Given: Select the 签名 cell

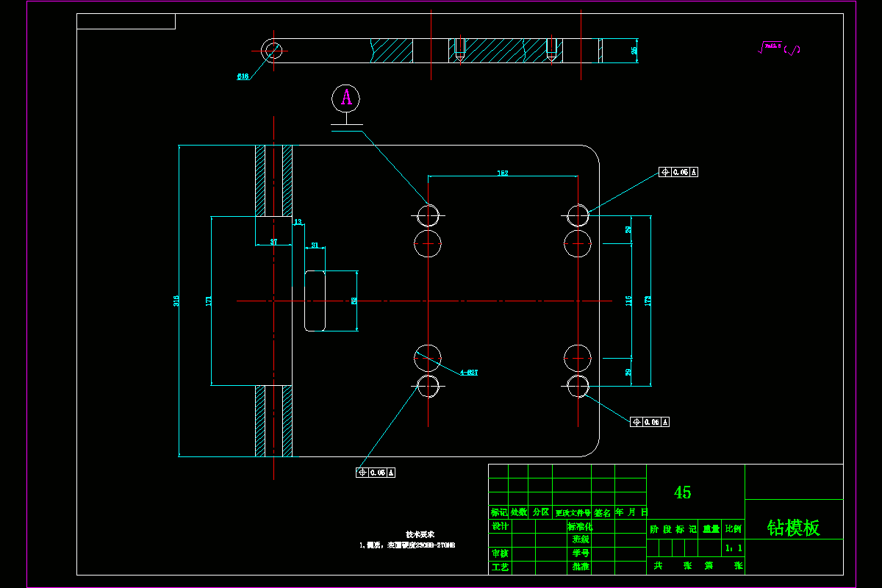Looking at the screenshot, I should click(603, 512).
